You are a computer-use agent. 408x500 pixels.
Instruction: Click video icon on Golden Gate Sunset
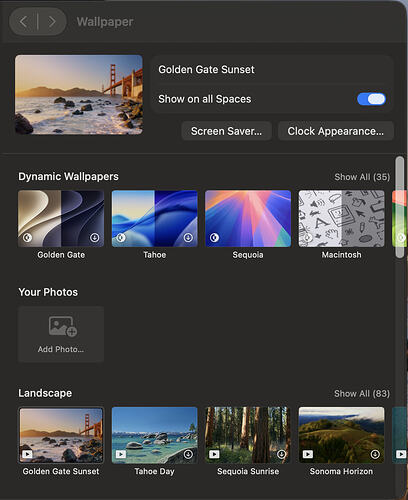[x=27, y=454]
